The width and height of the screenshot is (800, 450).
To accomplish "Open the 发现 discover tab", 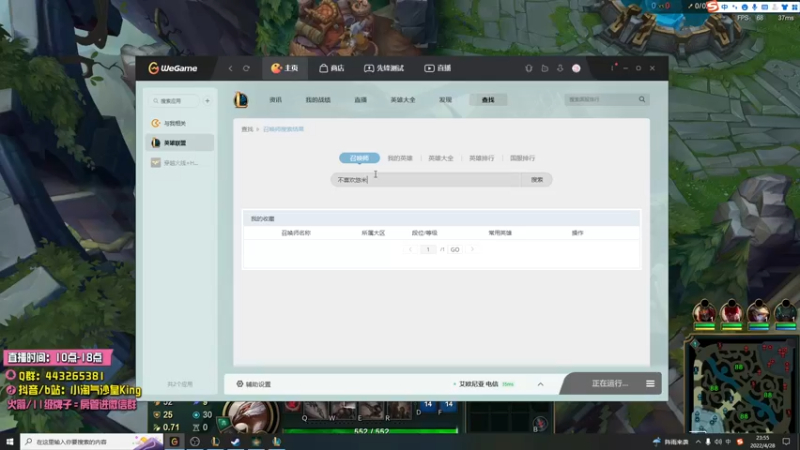I will 445,99.
